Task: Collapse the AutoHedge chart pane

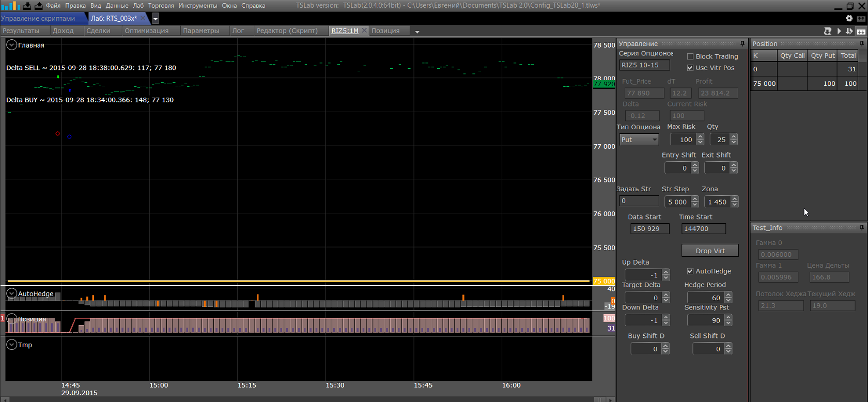Action: [11, 293]
